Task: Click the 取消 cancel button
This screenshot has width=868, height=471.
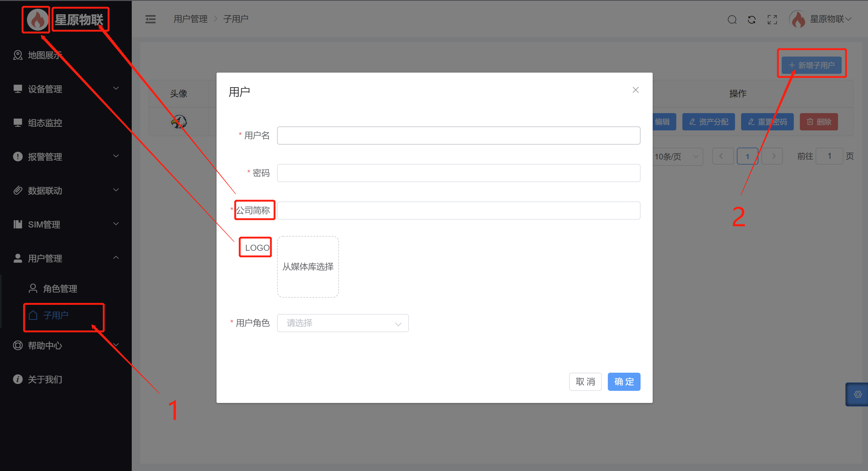Action: [x=585, y=381]
